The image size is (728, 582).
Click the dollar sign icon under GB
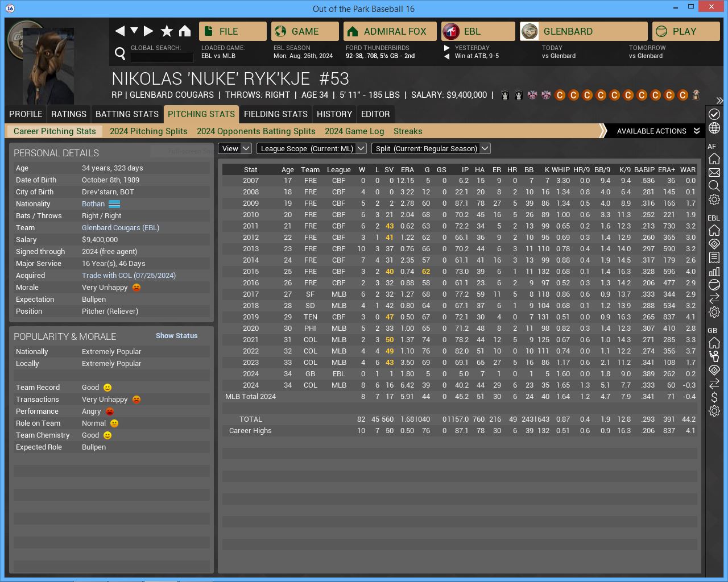714,397
